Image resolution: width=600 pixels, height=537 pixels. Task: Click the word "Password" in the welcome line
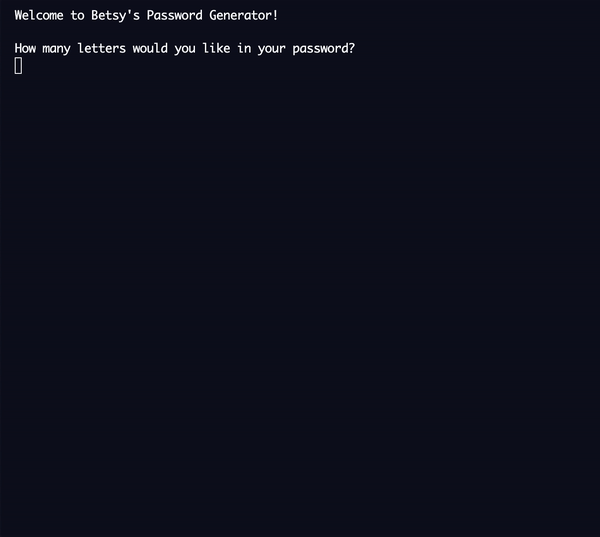tap(174, 15)
